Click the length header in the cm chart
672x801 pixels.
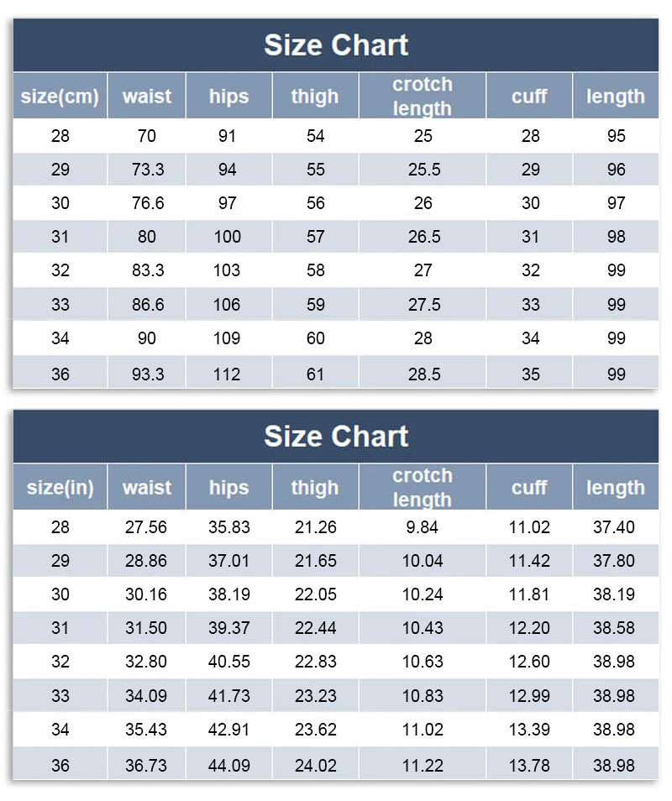tap(616, 97)
